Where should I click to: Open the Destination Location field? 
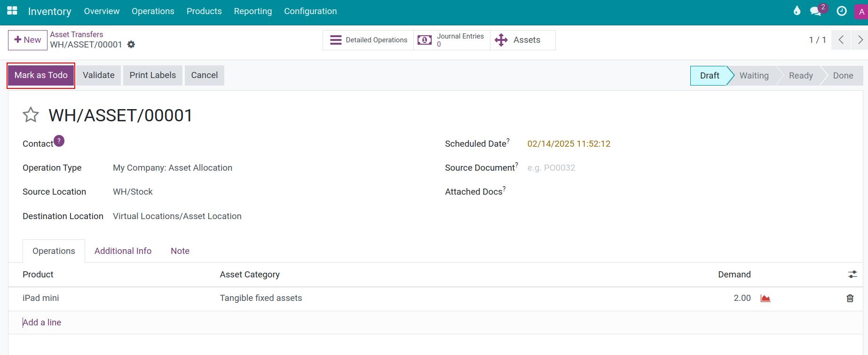coord(177,216)
